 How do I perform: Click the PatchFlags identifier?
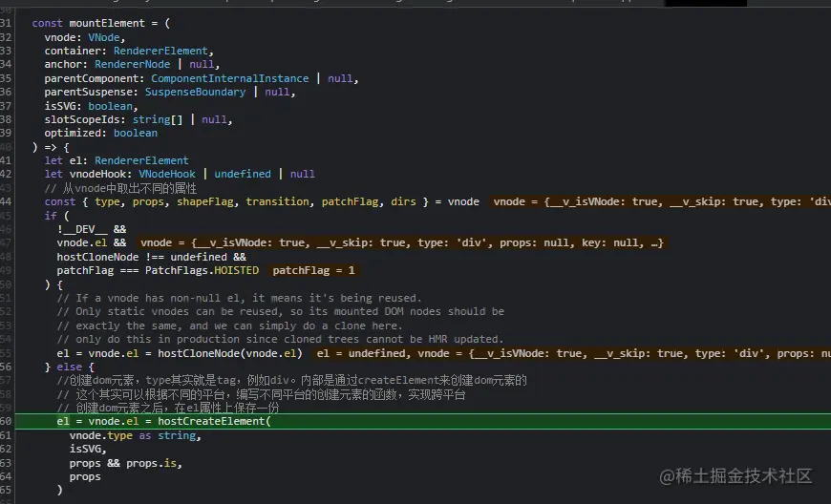coord(177,270)
